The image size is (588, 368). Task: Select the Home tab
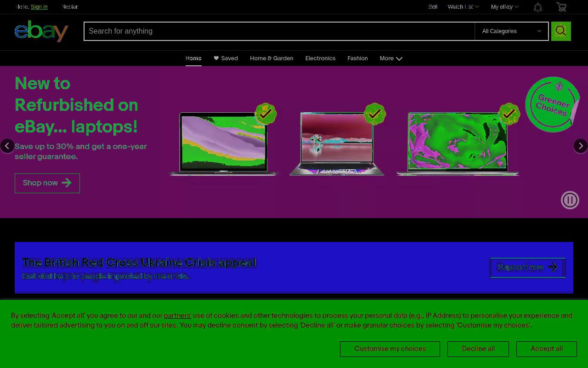point(193,58)
